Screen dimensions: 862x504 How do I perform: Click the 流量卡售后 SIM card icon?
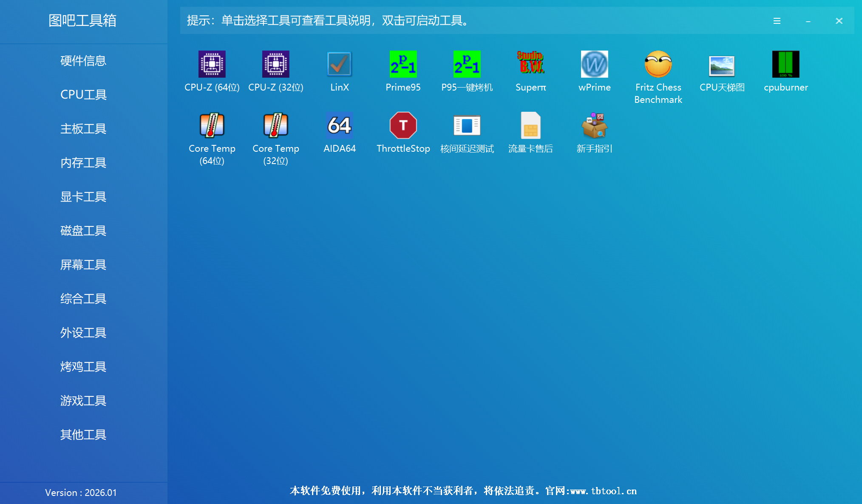(530, 125)
